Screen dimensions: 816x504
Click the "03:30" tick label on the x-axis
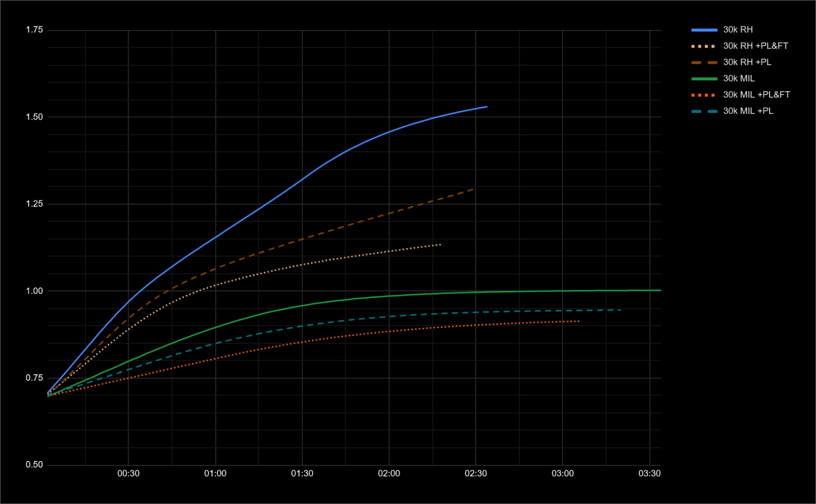[649, 473]
